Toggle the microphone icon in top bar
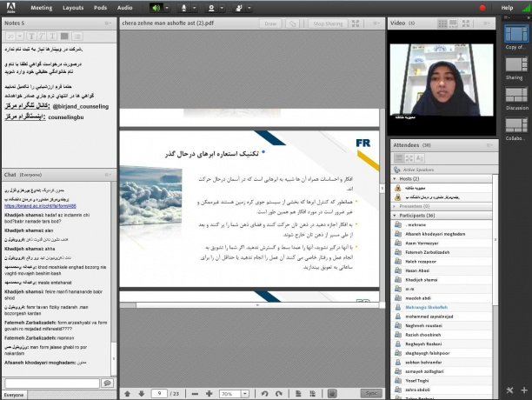Image resolution: width=532 pixels, height=400 pixels. pos(183,8)
